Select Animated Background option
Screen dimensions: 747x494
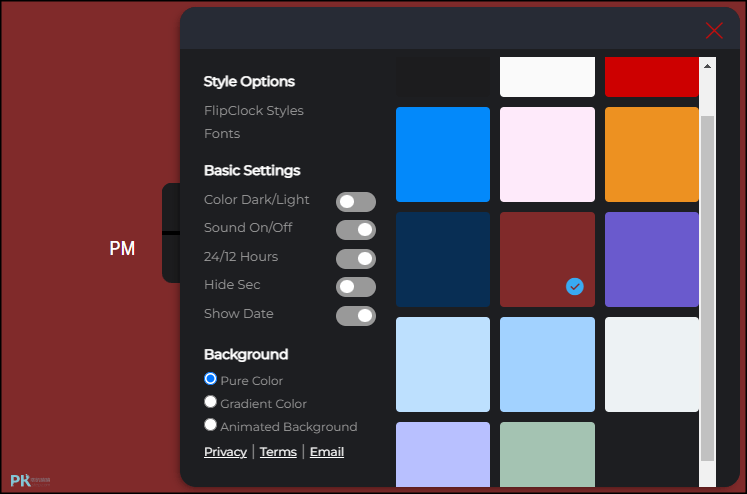pyautogui.click(x=210, y=425)
